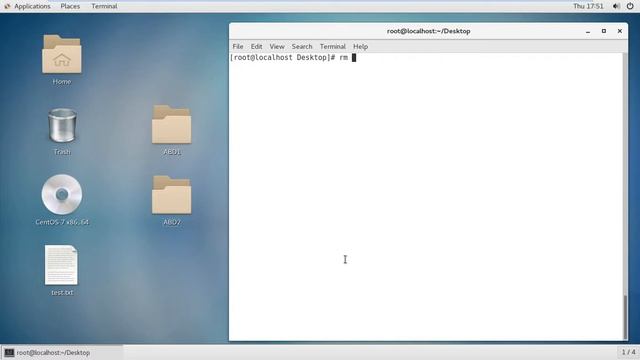Open the Terminal app menu in top panel
This screenshot has height=360, width=640.
click(104, 6)
